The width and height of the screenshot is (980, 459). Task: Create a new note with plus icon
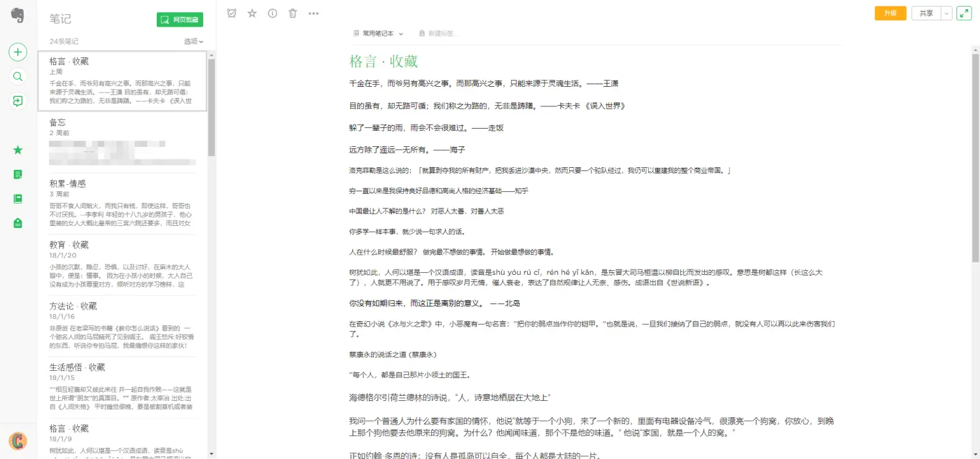tap(18, 52)
